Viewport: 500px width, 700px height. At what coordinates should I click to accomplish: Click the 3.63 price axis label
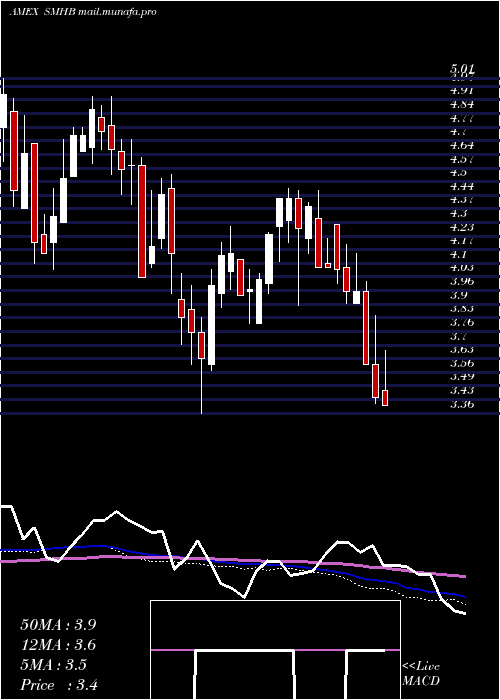462,350
